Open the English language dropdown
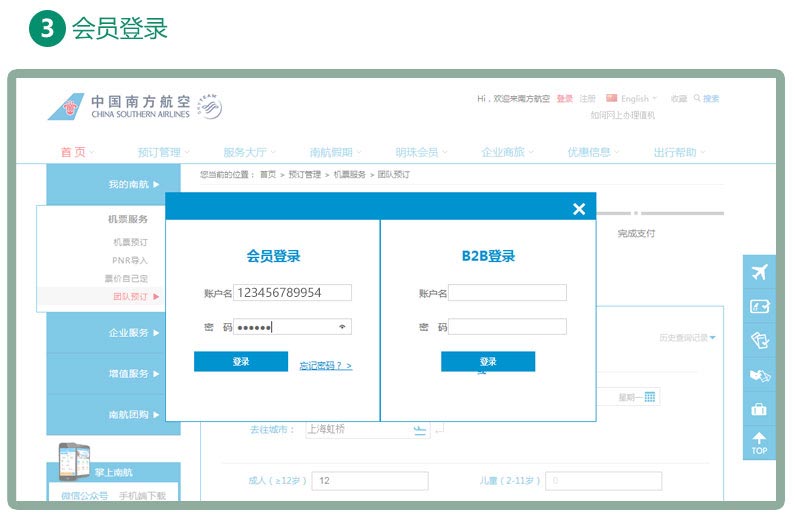795x520 pixels. (632, 99)
